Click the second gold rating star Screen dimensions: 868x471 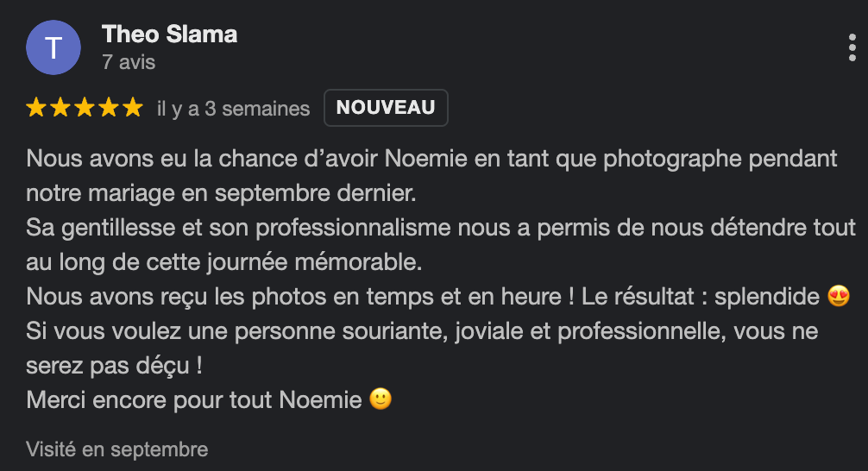tap(60, 108)
